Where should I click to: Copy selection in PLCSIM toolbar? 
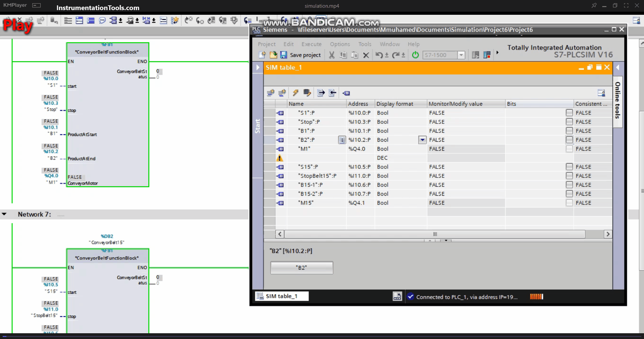click(343, 55)
